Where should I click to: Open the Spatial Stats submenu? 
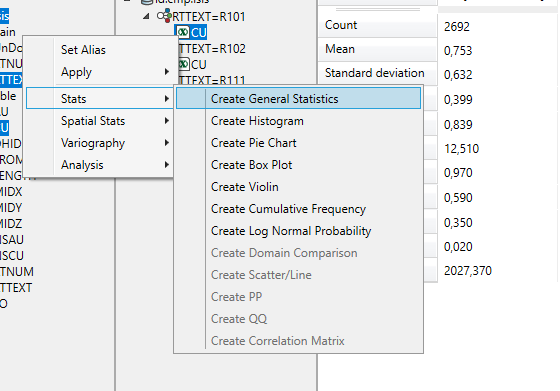pos(100,121)
